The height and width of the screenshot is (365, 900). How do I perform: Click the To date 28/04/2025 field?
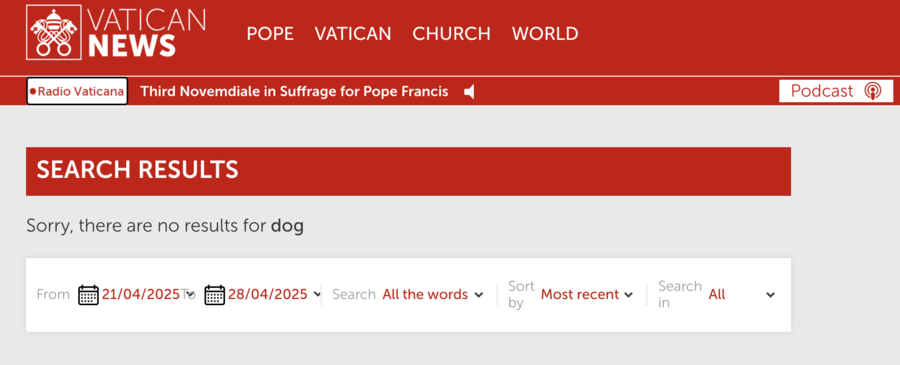(x=267, y=294)
